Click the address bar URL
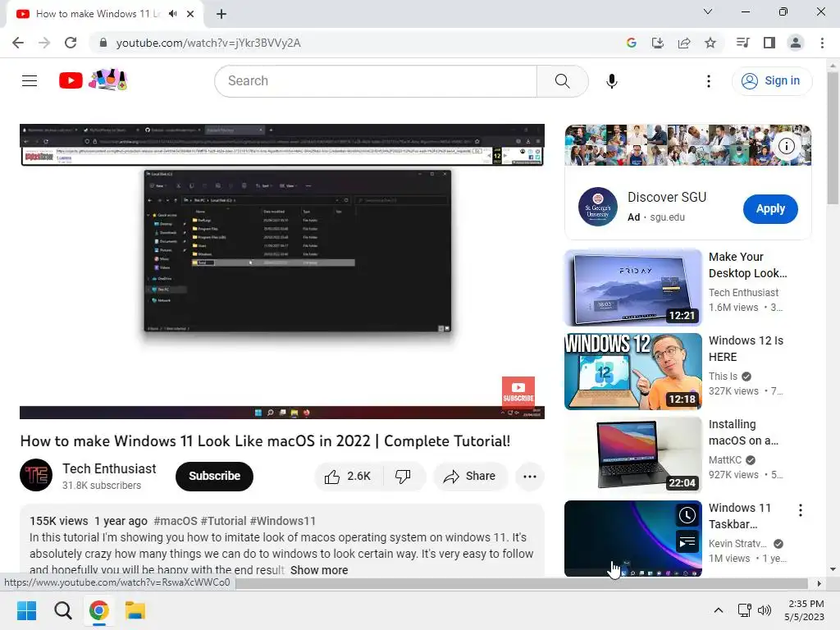 click(x=208, y=43)
